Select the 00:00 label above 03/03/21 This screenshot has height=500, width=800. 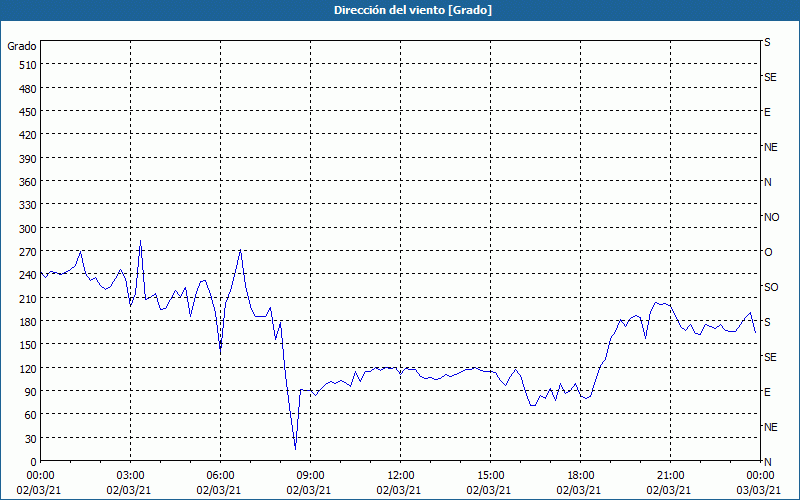[760, 476]
